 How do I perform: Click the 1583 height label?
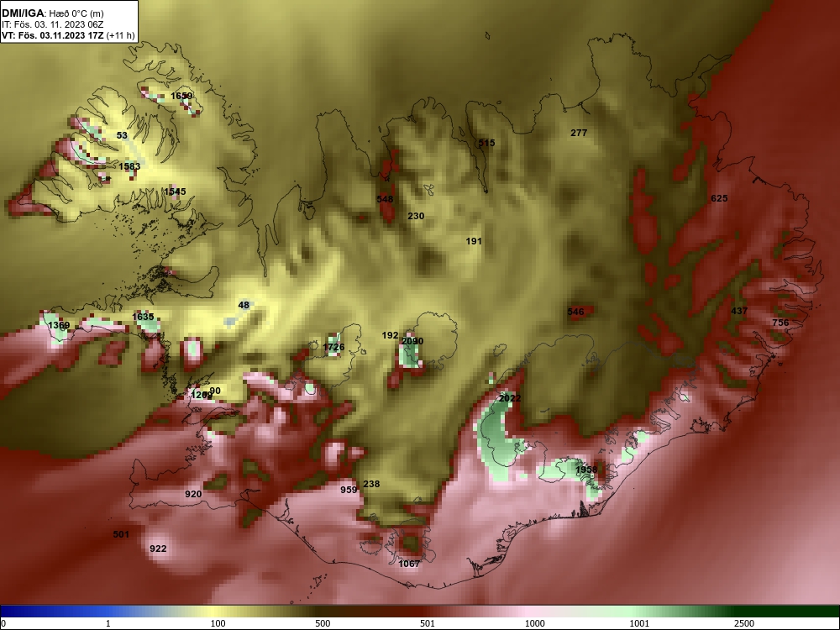129,166
